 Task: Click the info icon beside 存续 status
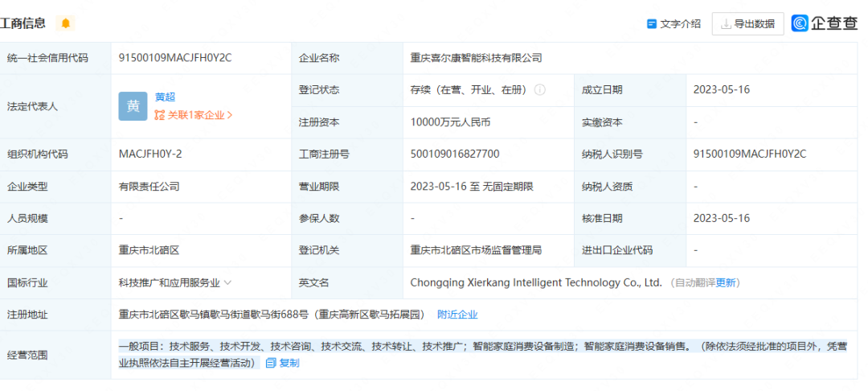tap(540, 90)
